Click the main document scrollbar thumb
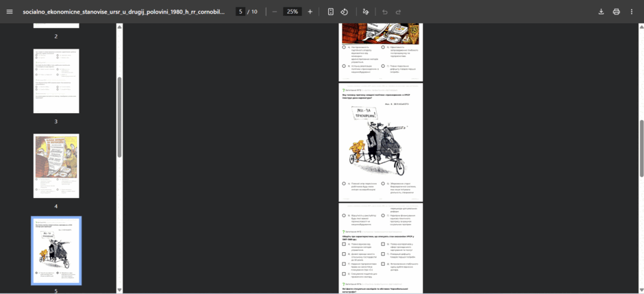This screenshot has height=294, width=644. coord(641,149)
